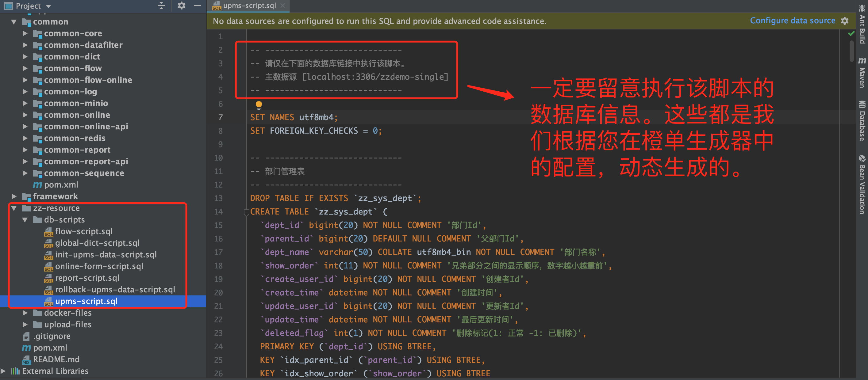The height and width of the screenshot is (380, 868).
Task: Click Maven icon beside common pom.xml
Action: pos(37,185)
